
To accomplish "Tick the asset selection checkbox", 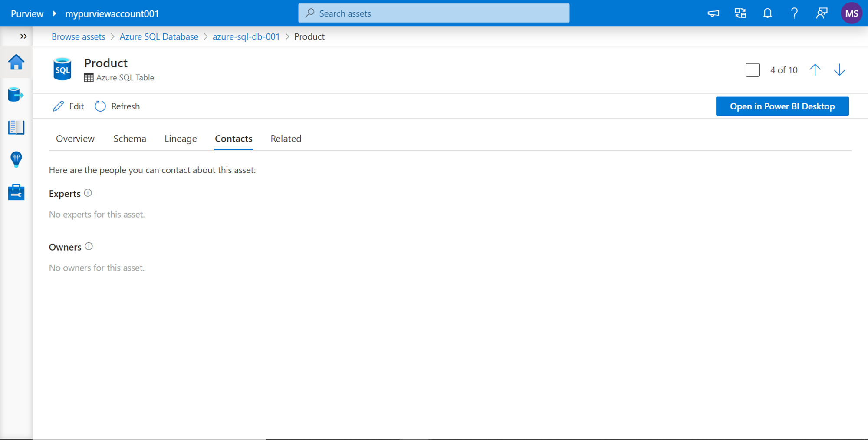I will tap(753, 70).
